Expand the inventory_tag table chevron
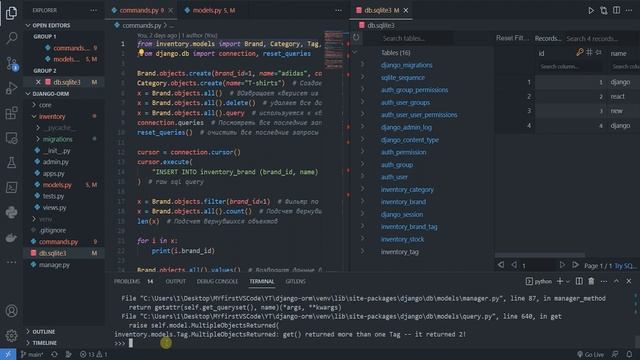This screenshot has height=360, width=640. point(363,251)
